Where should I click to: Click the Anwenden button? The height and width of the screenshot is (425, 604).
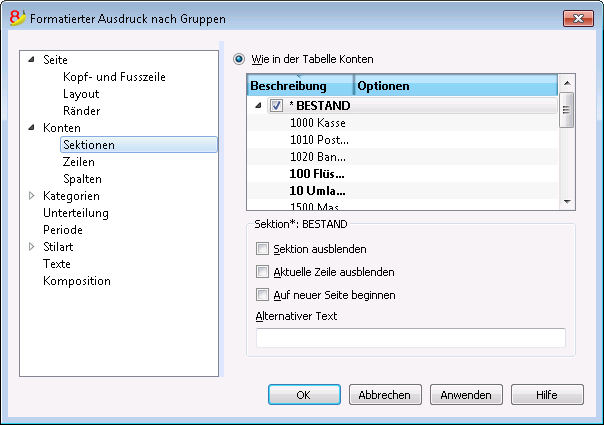(466, 395)
